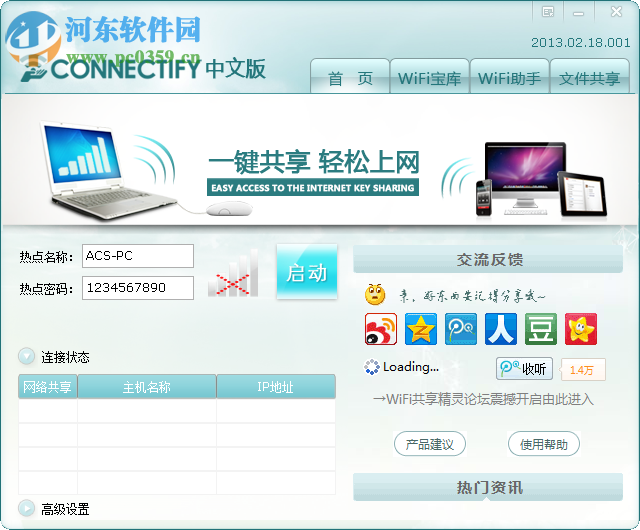The image size is (640, 530).
Task: Open the 产品建议 button
Action: (430, 444)
